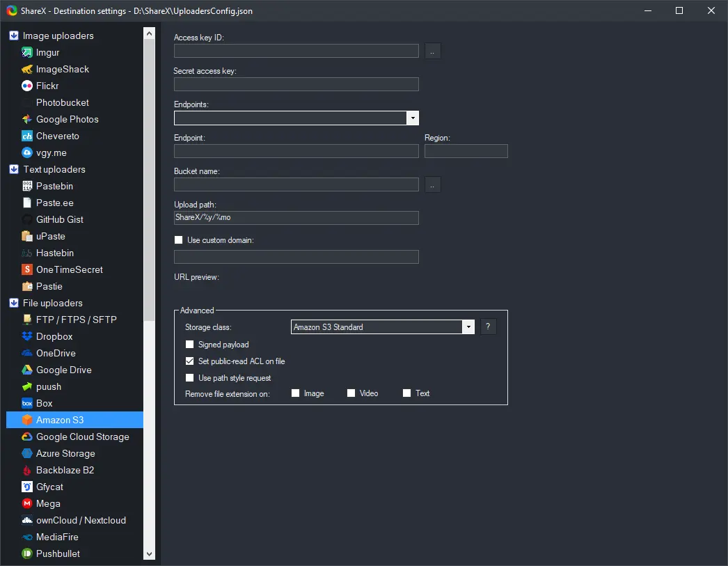Image resolution: width=728 pixels, height=566 pixels.
Task: Click the Access key ID input field
Action: (x=296, y=51)
